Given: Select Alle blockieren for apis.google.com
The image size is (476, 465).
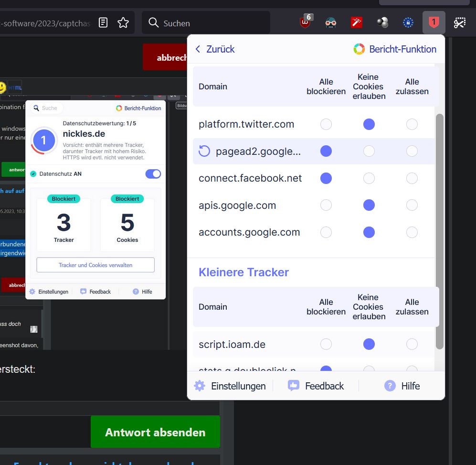Looking at the screenshot, I should pos(326,205).
